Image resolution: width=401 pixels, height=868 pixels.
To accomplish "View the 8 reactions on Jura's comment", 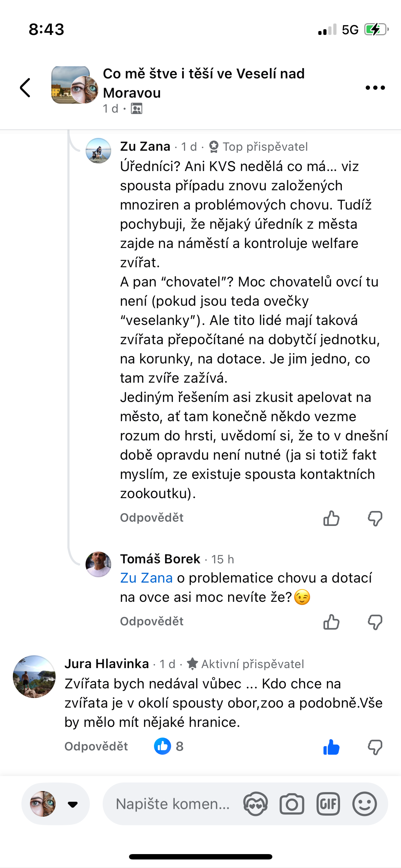I will (x=169, y=746).
